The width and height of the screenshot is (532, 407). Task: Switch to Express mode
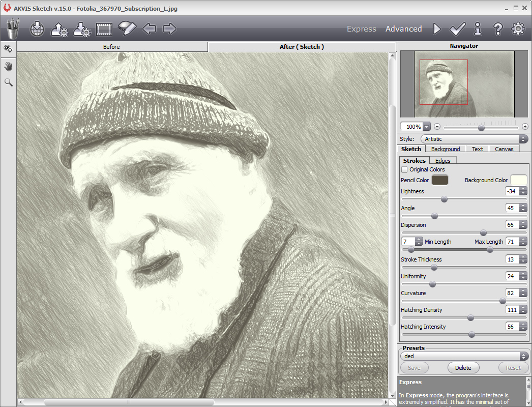click(361, 29)
